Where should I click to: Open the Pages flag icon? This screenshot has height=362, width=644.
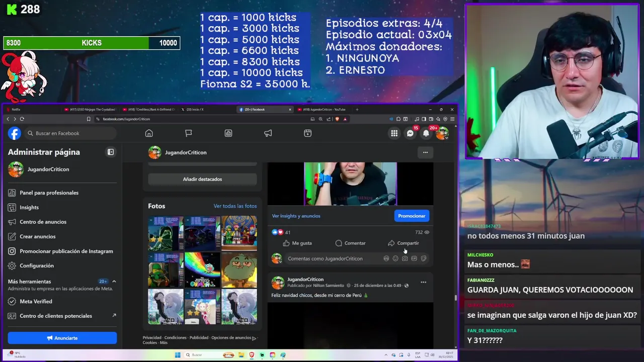(x=189, y=133)
